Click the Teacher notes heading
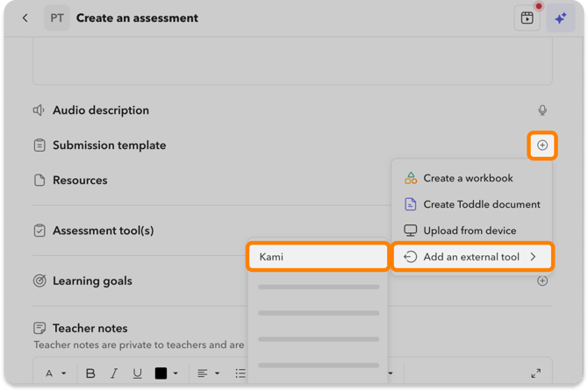This screenshot has width=588, height=391. 90,328
